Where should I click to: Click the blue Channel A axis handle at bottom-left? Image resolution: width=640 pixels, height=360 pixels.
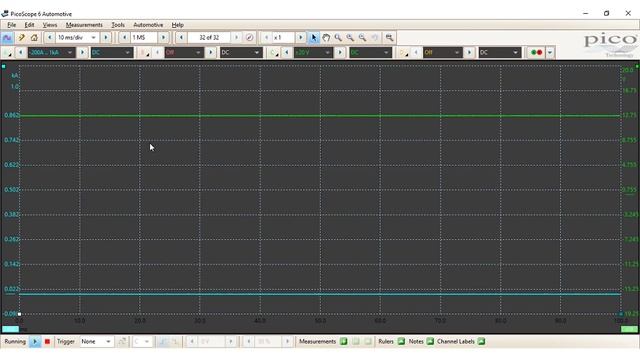tap(11, 329)
